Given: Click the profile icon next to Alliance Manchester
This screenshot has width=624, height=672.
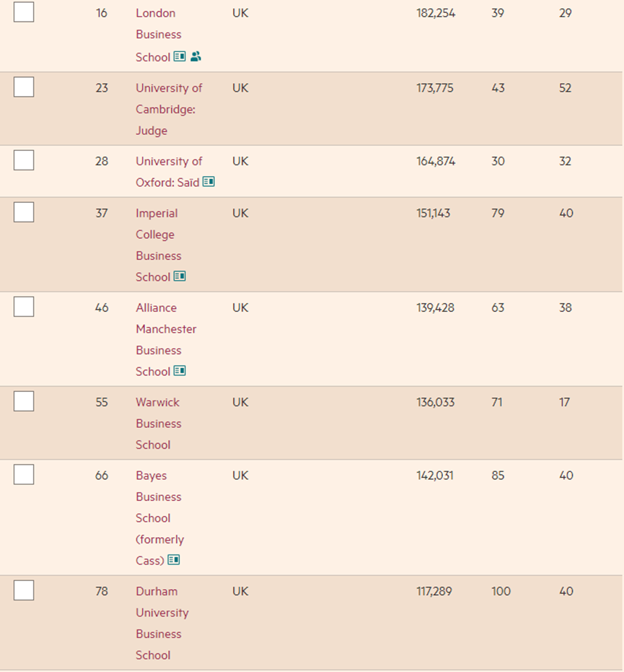Looking at the screenshot, I should pos(180,371).
